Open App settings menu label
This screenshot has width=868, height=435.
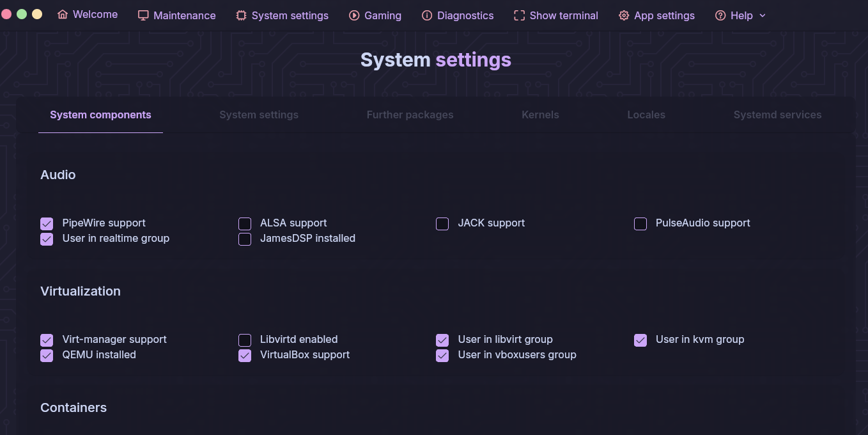664,15
